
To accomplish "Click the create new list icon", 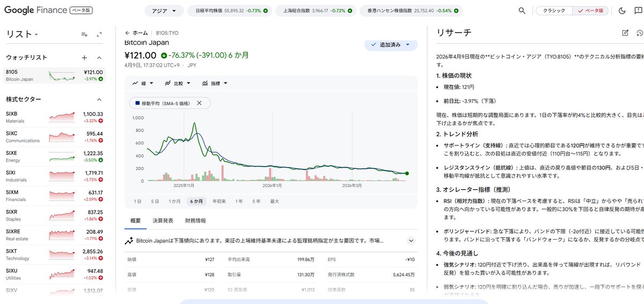I will pyautogui.click(x=84, y=34).
